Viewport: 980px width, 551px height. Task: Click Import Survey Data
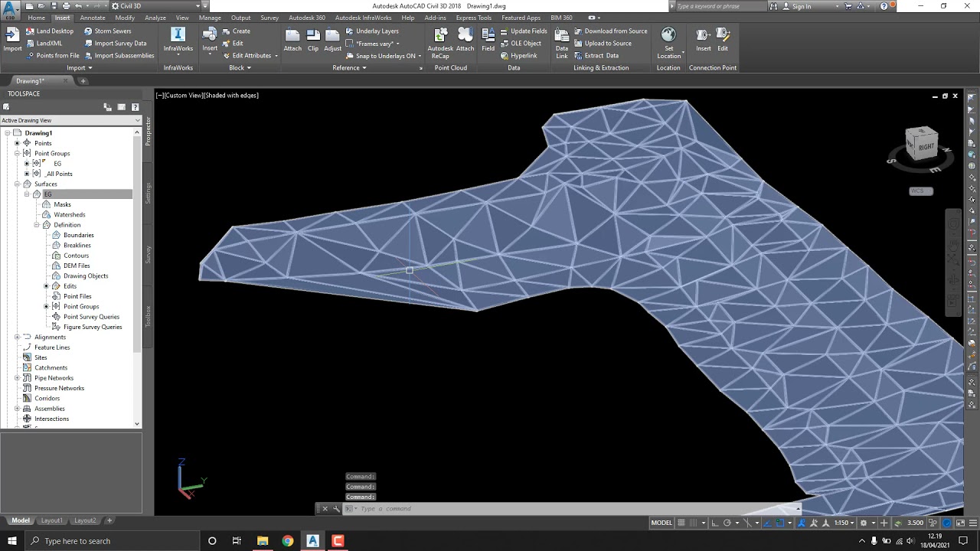(115, 44)
